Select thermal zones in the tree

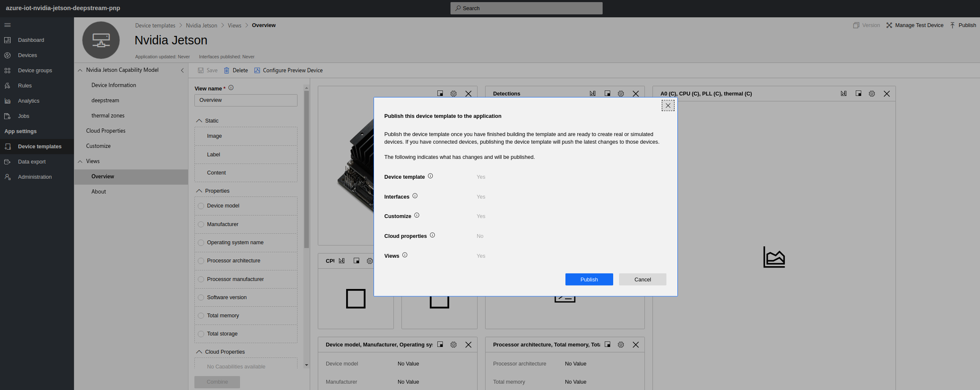point(108,116)
